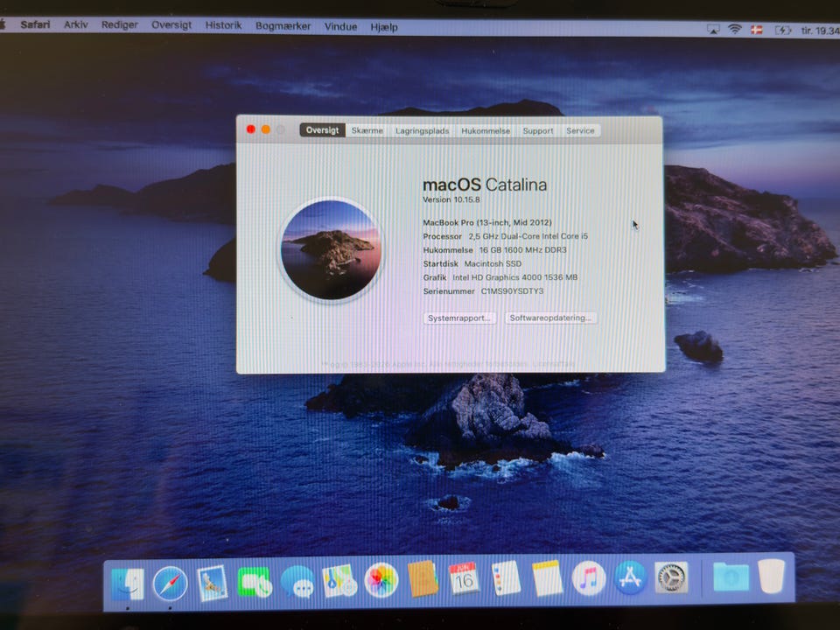Open the App Store icon
The height and width of the screenshot is (630, 840).
point(630,578)
